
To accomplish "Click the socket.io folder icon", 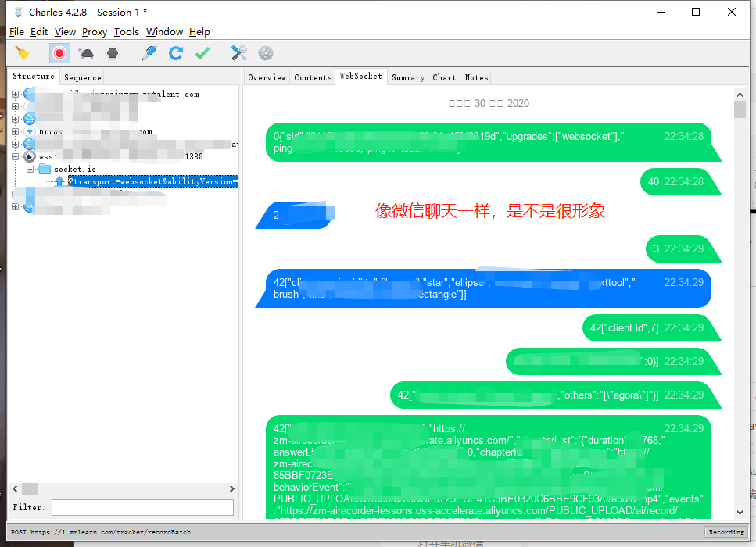I will 43,168.
